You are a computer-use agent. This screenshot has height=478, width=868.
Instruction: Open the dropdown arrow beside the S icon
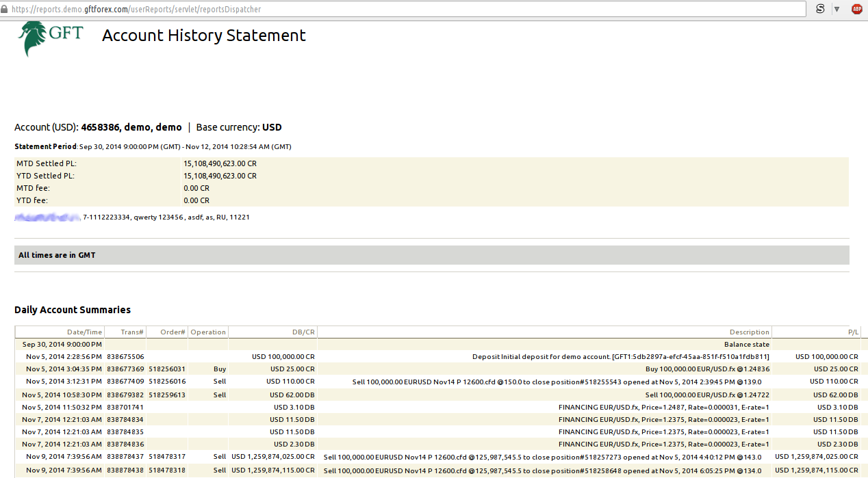tap(837, 10)
